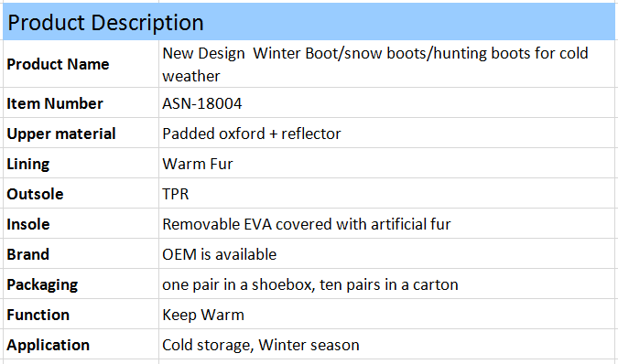Select the New Design Winter Boot description cell
Screen dimensions: 618x364
[x=386, y=64]
